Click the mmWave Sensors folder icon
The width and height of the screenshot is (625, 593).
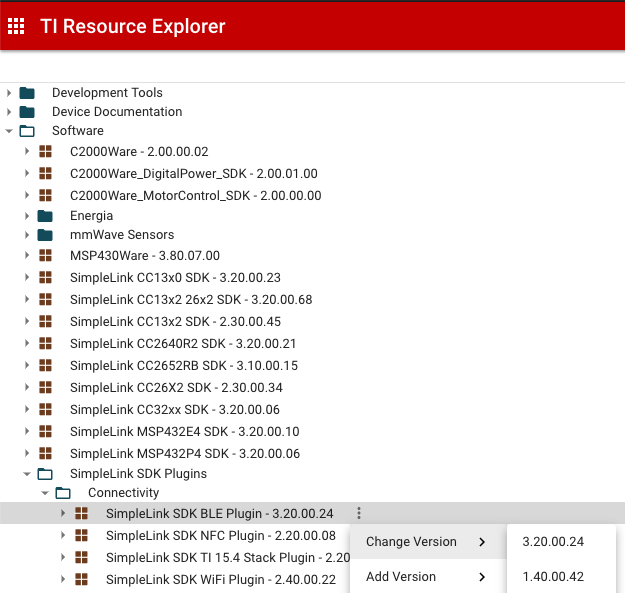45,235
